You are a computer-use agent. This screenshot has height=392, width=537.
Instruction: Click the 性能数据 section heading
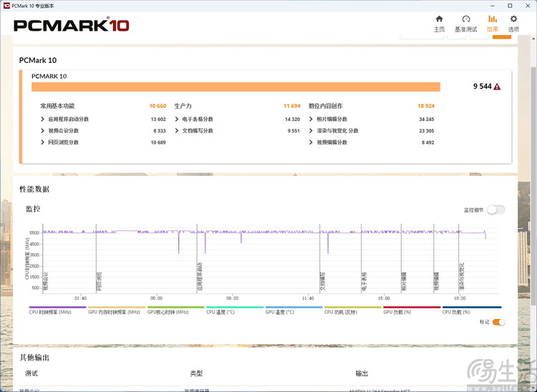34,189
